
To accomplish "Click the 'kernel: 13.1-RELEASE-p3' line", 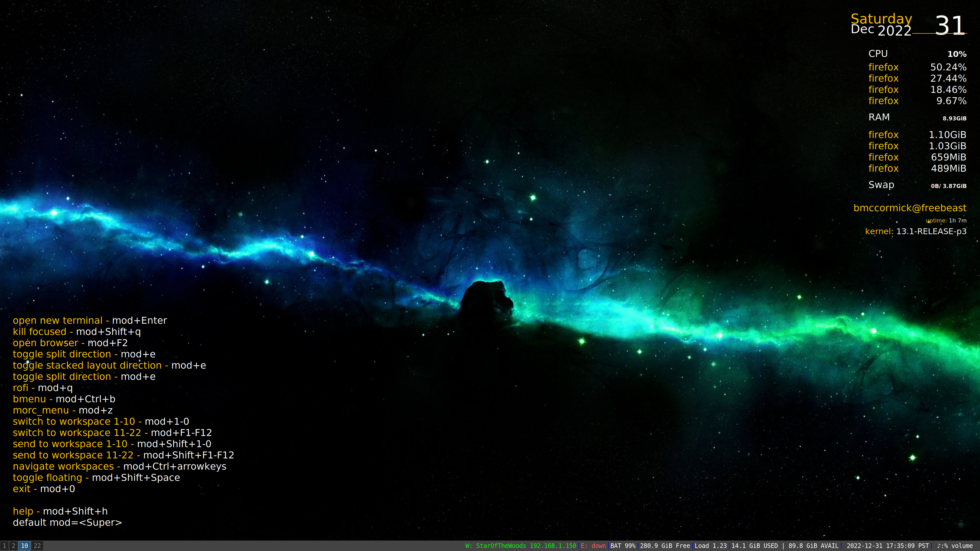I will (916, 231).
